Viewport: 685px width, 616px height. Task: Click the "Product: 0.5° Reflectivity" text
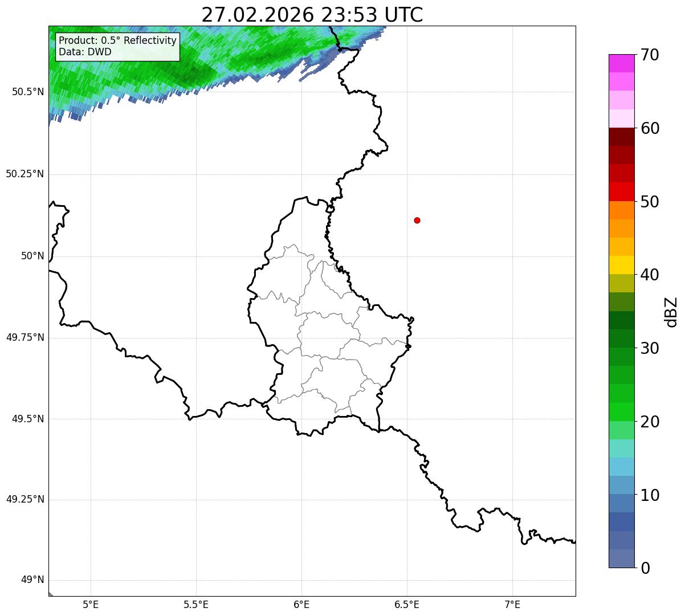(x=117, y=41)
